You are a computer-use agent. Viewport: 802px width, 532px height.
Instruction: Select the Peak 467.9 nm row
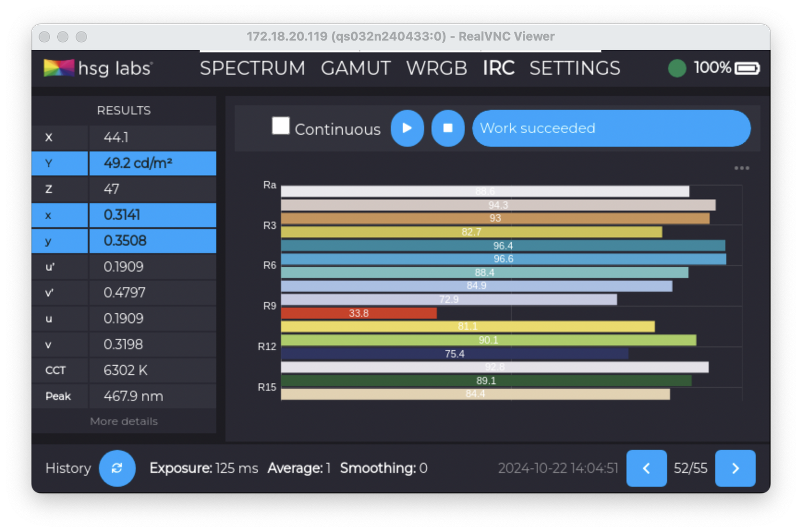coord(124,396)
